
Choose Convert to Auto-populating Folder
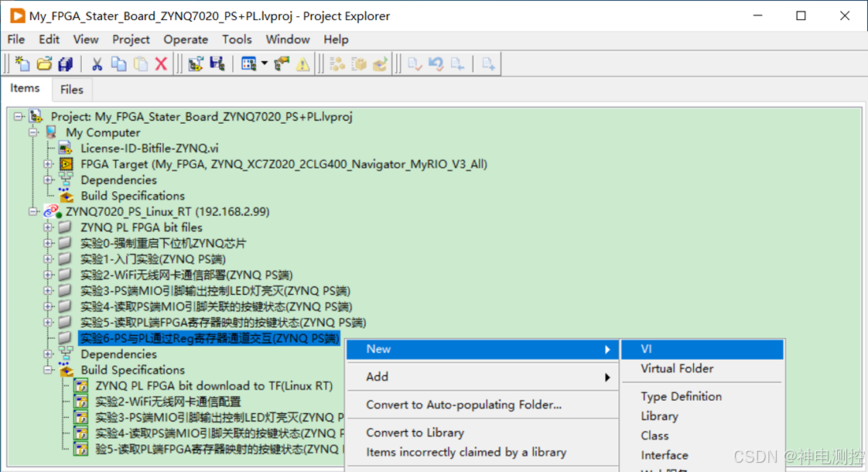[482, 405]
